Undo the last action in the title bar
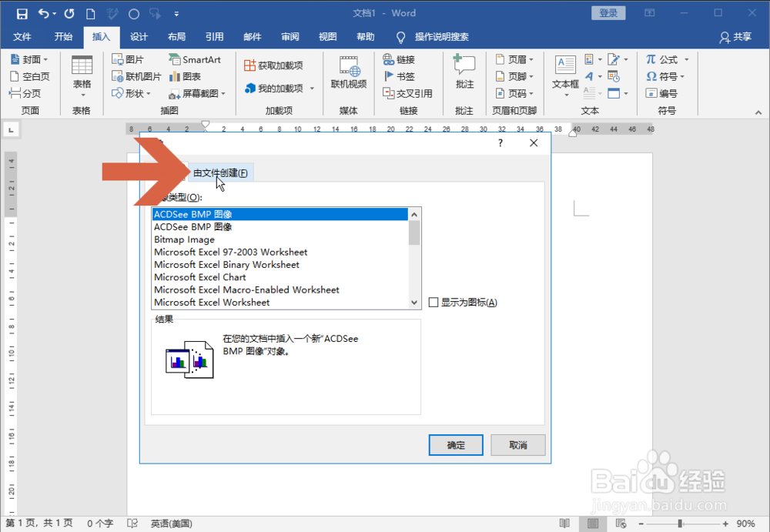This screenshot has height=532, width=770. click(x=44, y=14)
